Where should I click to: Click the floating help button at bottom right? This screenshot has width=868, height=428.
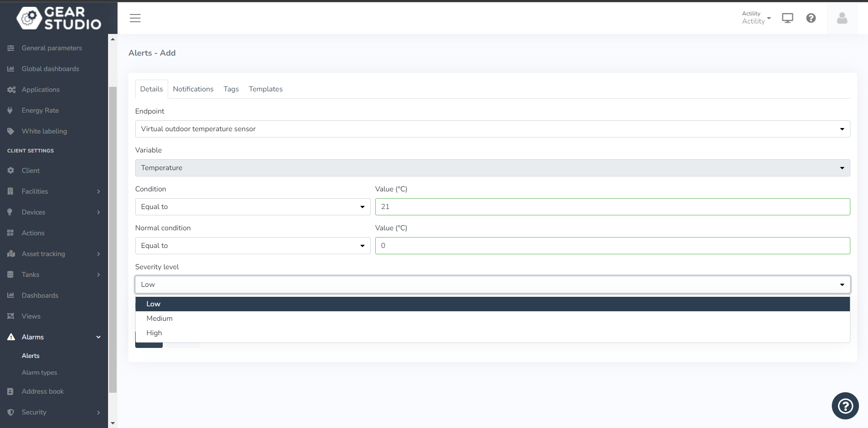point(845,406)
